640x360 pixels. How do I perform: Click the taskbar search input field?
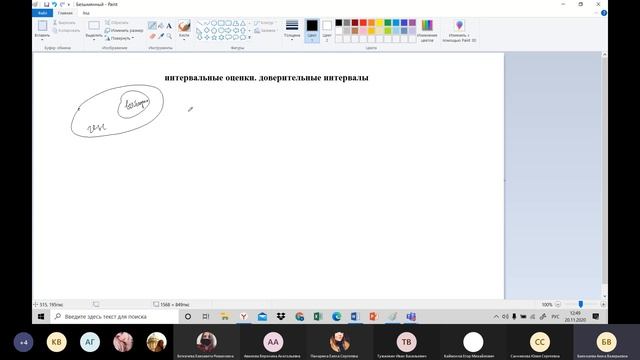click(x=115, y=316)
